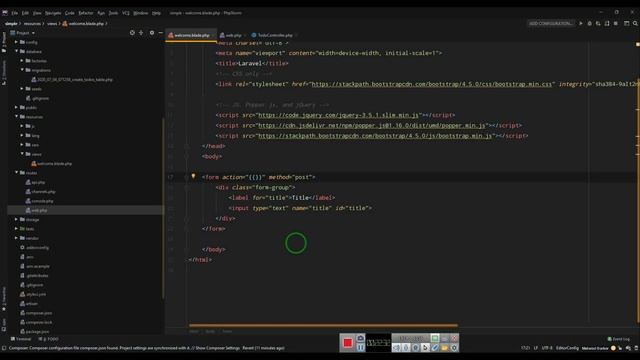Image resolution: width=640 pixels, height=360 pixels.
Task: Collapse the routes folder
Action: (x=16, y=173)
